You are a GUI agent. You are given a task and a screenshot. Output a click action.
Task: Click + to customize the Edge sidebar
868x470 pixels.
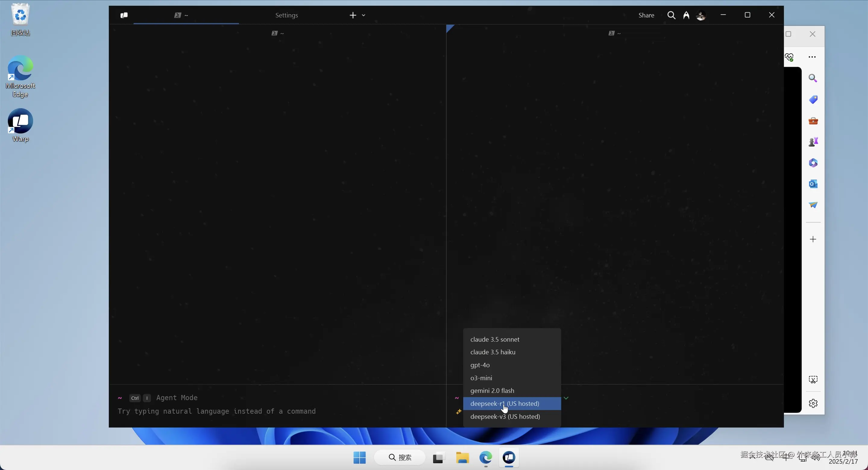pyautogui.click(x=813, y=239)
